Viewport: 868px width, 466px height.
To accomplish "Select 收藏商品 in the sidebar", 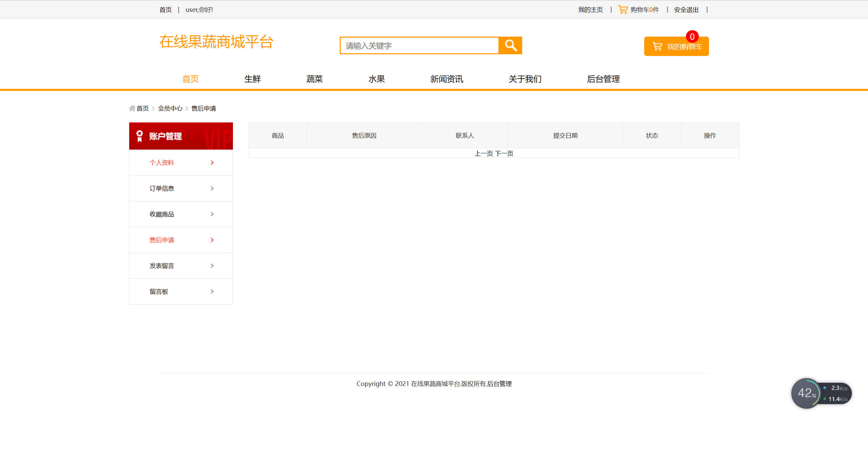I will pyautogui.click(x=162, y=214).
